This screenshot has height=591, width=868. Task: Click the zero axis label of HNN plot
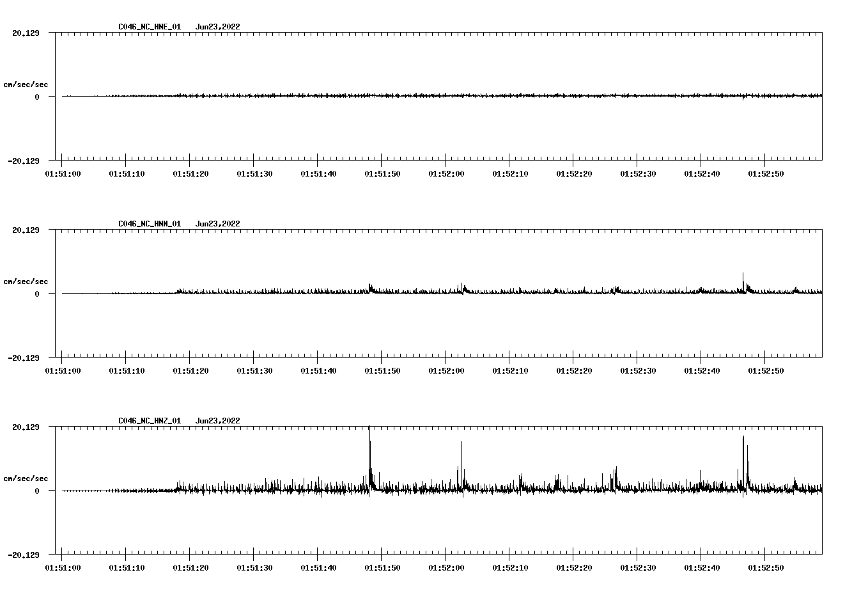pyautogui.click(x=37, y=294)
